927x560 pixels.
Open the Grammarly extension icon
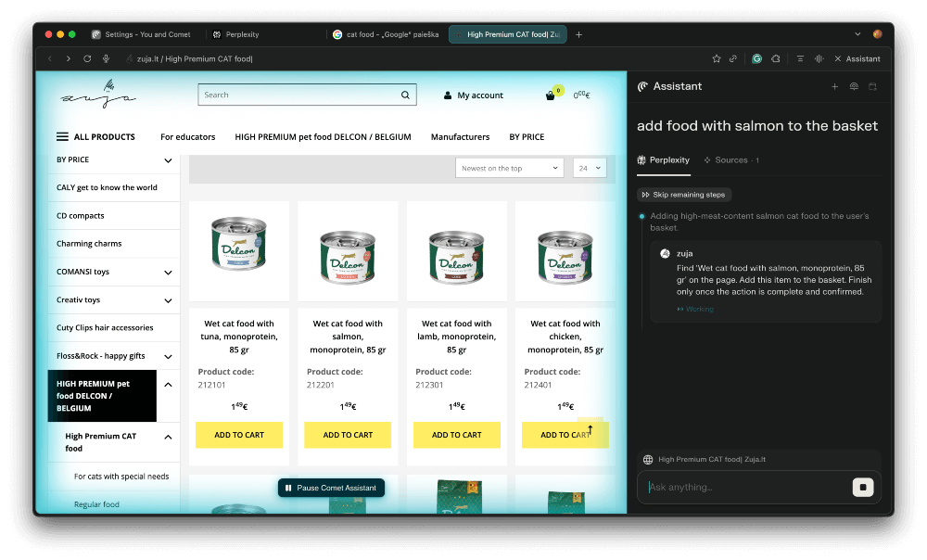click(756, 58)
